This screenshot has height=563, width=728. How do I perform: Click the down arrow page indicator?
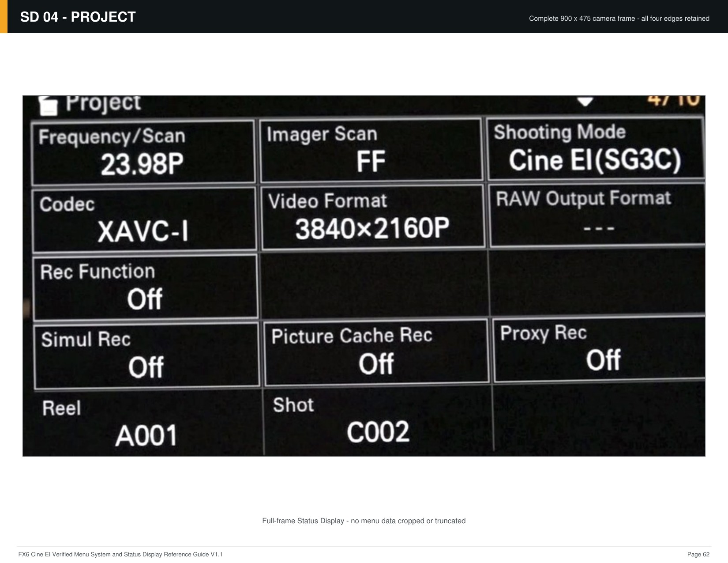[x=585, y=102]
